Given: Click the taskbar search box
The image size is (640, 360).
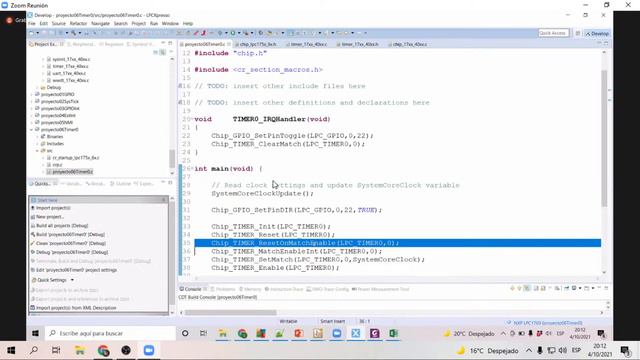Looking at the screenshot, I should [110, 333].
